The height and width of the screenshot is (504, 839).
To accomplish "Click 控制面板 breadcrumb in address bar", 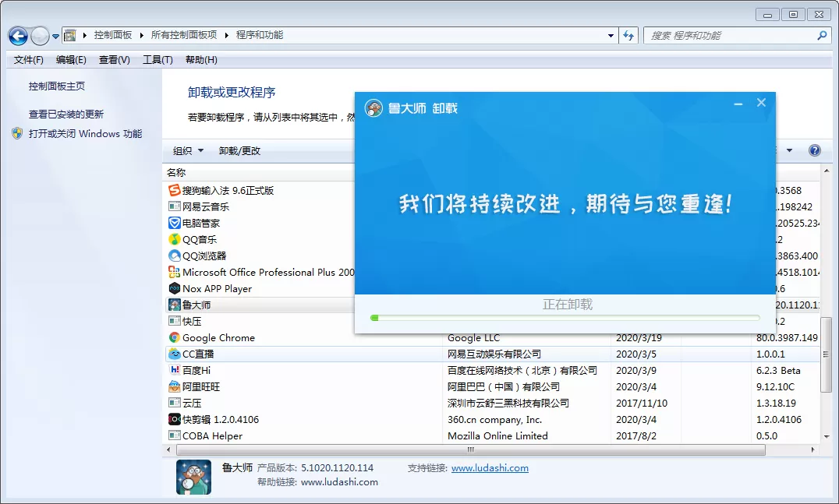I will point(113,35).
